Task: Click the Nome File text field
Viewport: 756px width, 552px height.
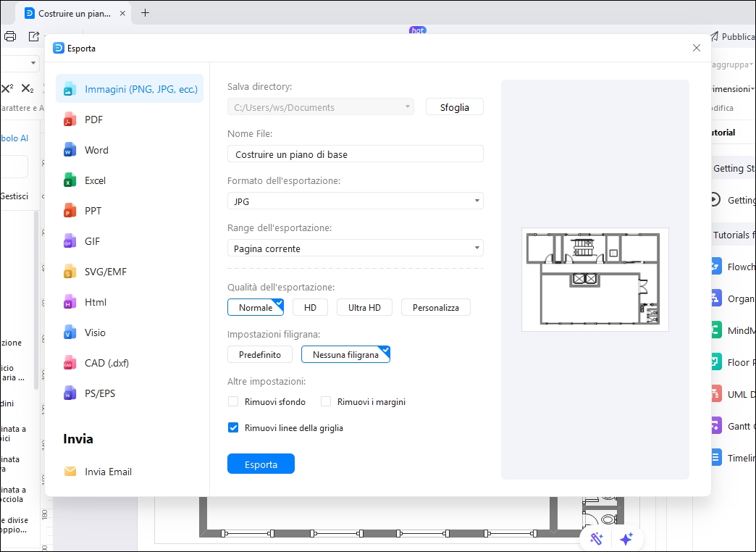Action: 355,154
